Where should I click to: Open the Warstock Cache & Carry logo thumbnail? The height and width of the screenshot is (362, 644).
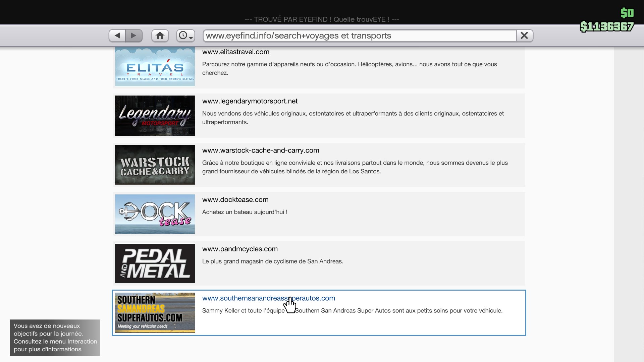click(155, 165)
